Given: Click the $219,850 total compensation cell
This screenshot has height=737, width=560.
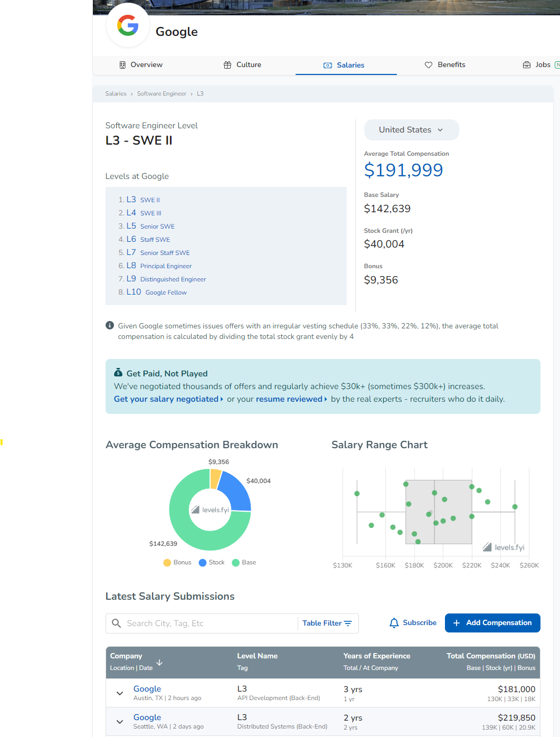Looking at the screenshot, I should coord(516,717).
